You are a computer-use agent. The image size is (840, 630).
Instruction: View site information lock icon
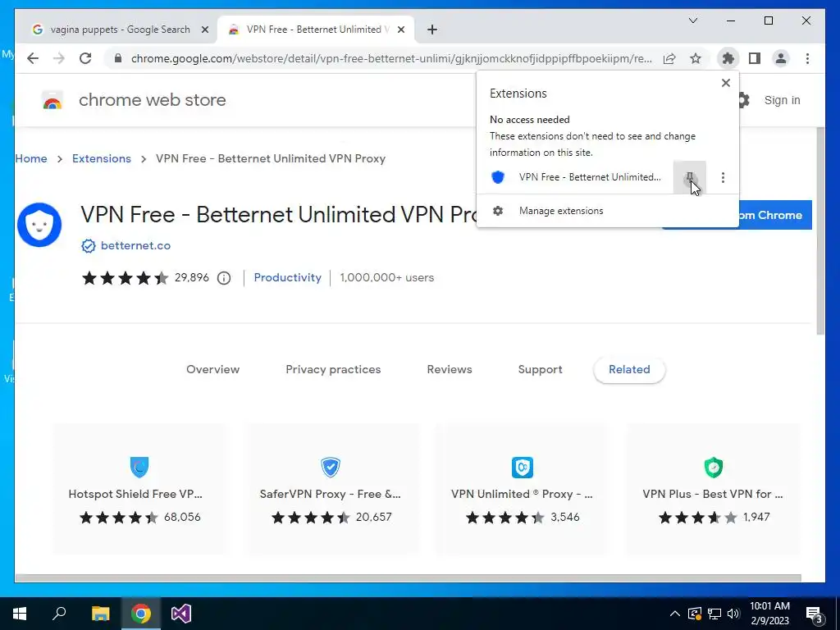tap(118, 58)
